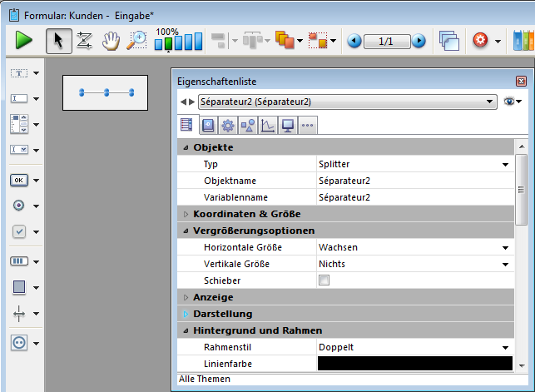Go to the next form page

tap(419, 40)
